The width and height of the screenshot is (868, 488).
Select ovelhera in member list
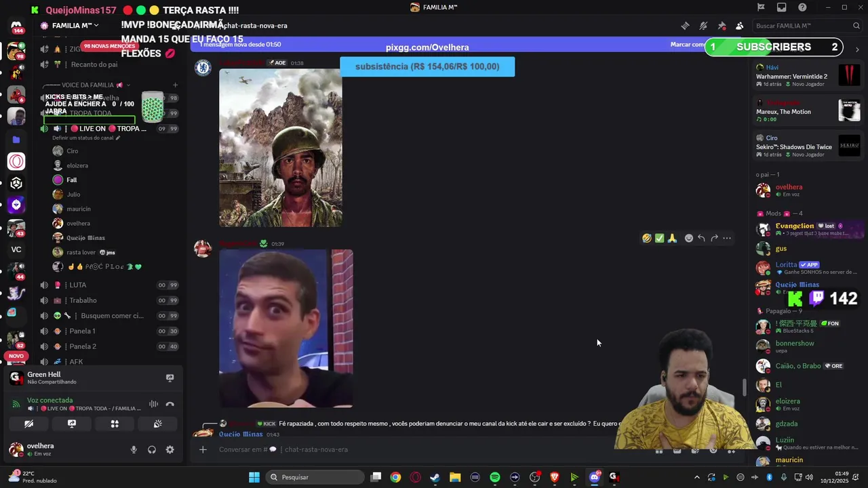808,190
